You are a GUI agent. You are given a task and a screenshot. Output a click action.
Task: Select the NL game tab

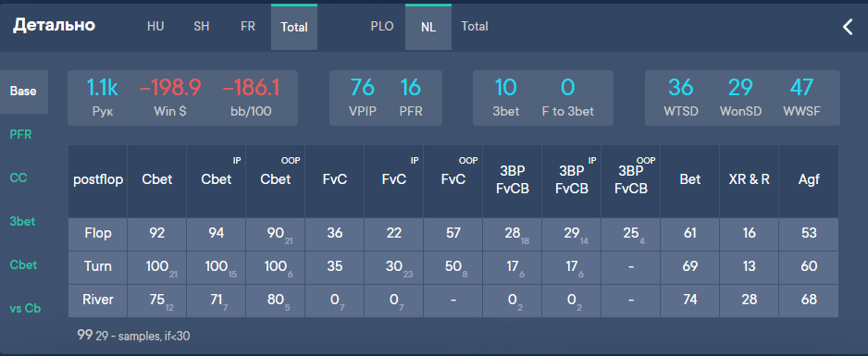(428, 27)
